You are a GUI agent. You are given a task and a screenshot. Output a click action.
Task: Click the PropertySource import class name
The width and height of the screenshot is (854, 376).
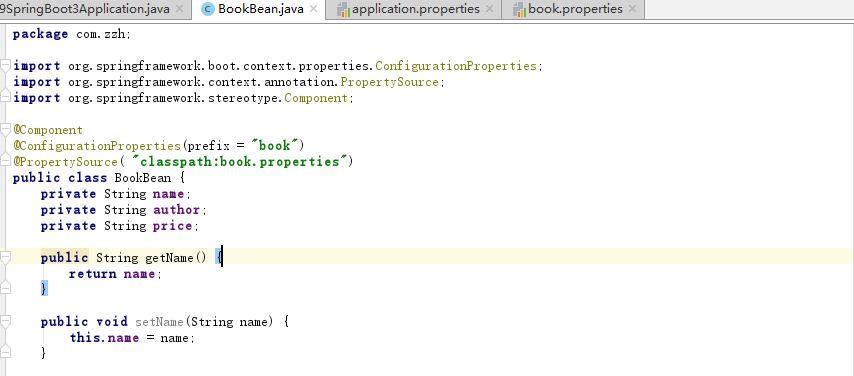pyautogui.click(x=389, y=82)
